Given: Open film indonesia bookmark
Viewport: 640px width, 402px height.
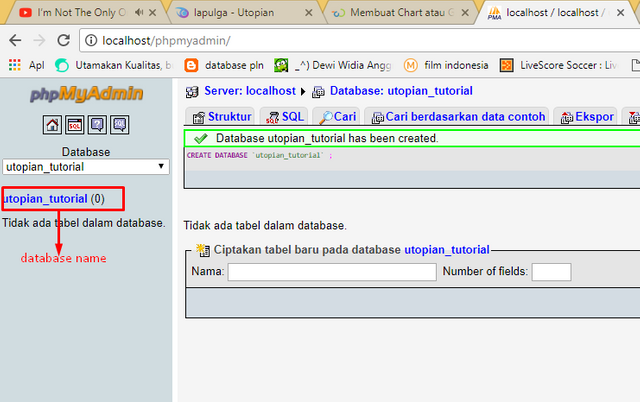Looking at the screenshot, I should pos(446,65).
